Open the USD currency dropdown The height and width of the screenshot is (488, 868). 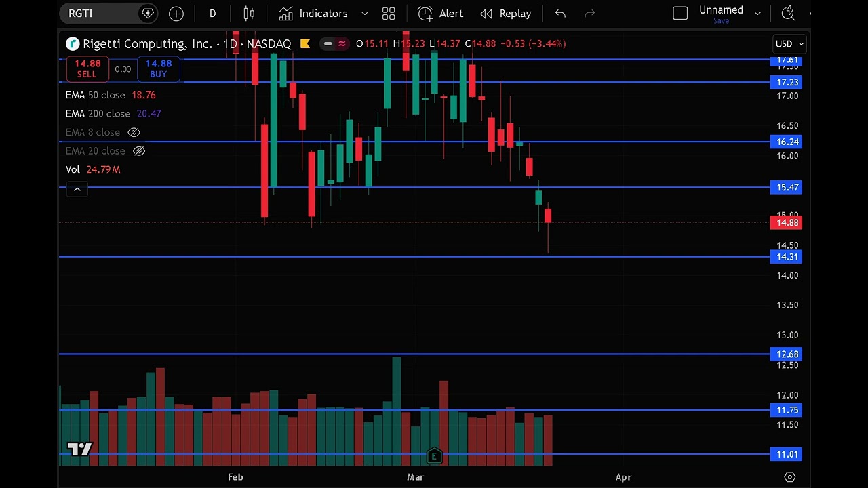click(x=790, y=44)
